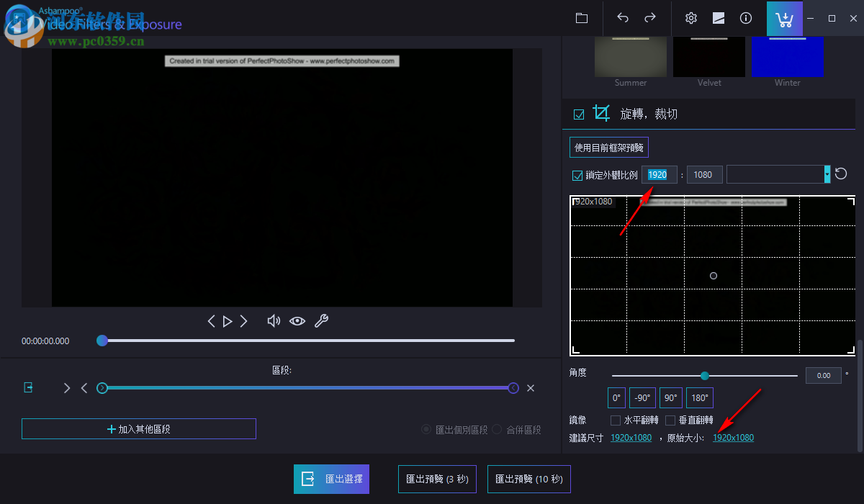Open the wrench tool settings

tap(321, 320)
